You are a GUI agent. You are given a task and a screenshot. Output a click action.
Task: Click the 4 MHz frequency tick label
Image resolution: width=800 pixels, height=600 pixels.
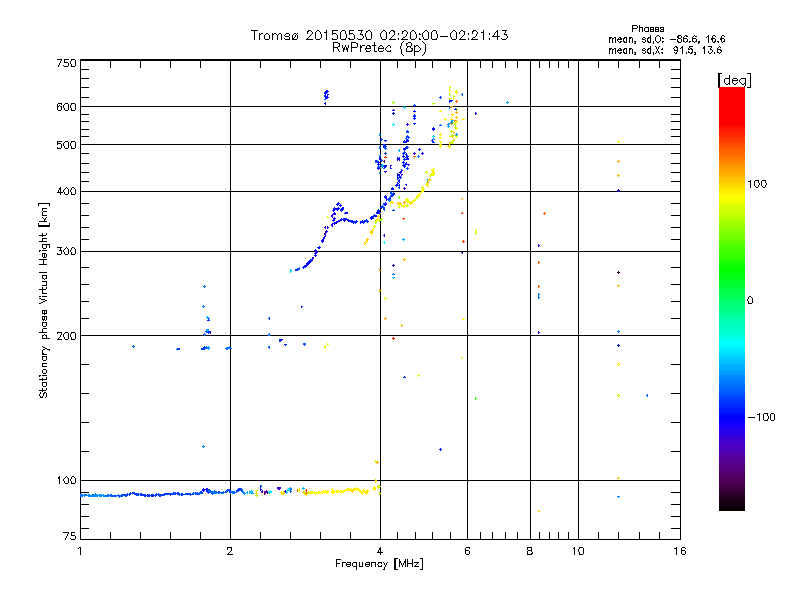(379, 550)
